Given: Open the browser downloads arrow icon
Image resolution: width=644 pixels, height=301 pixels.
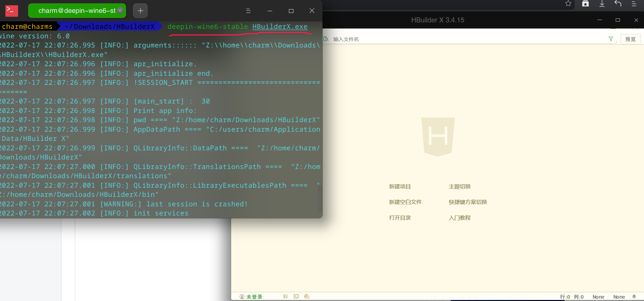Looking at the screenshot, I should coord(602,4).
